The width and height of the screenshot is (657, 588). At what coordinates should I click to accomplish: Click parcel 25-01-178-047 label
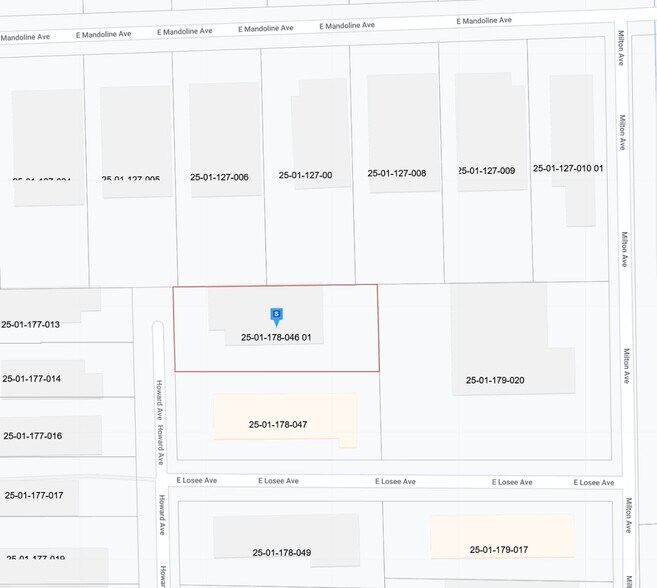[278, 425]
